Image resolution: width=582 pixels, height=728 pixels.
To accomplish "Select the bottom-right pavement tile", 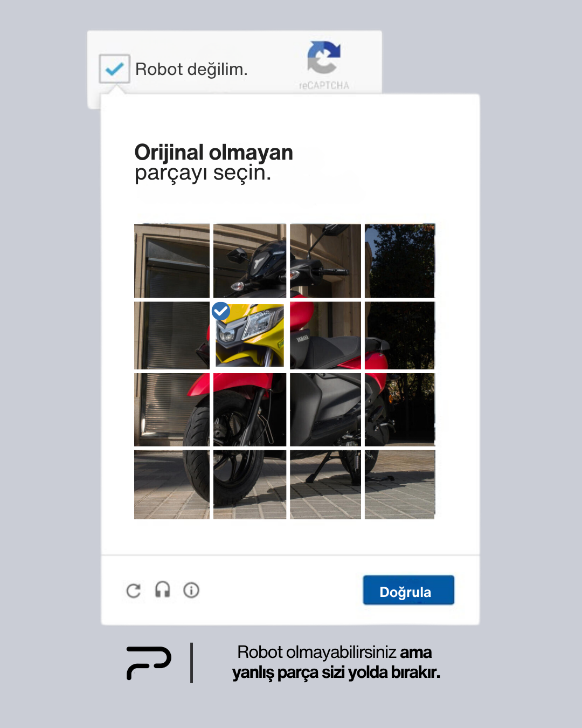I will [400, 484].
